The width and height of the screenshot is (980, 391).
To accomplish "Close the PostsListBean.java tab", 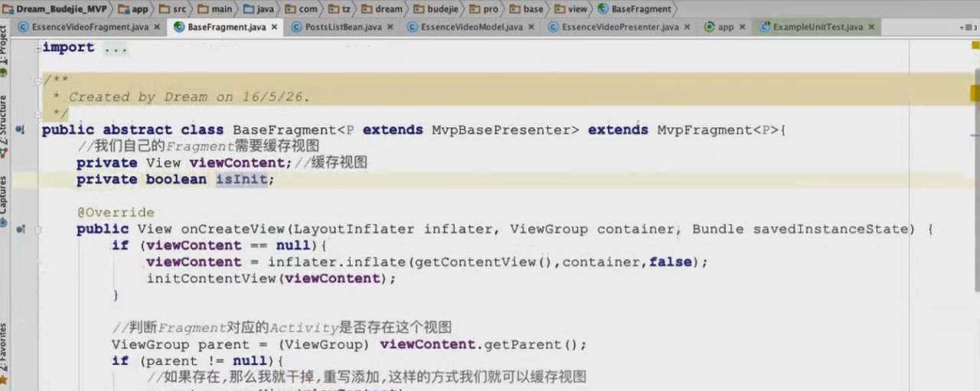I will tap(390, 27).
